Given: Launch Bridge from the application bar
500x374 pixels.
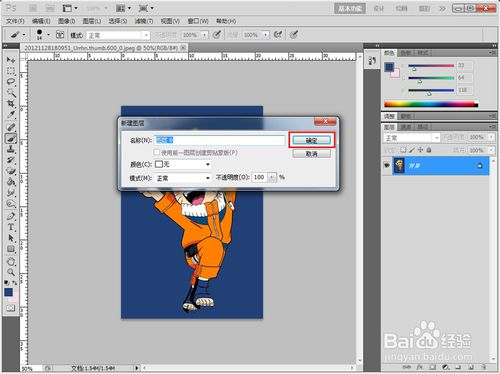Looking at the screenshot, I should click(x=33, y=8).
